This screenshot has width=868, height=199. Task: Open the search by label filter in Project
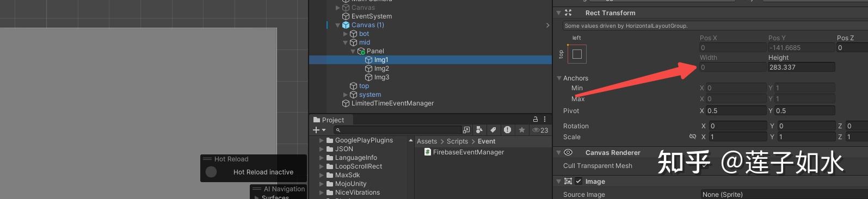click(493, 130)
